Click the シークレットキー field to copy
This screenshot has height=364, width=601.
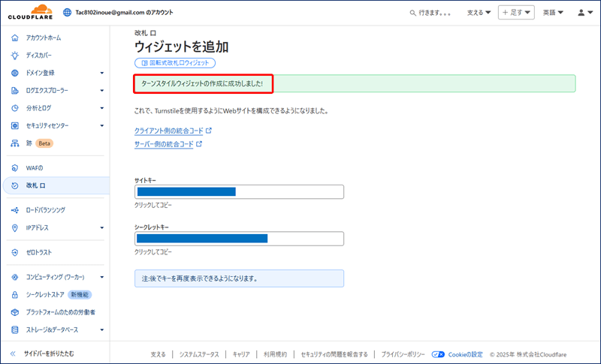pos(239,239)
